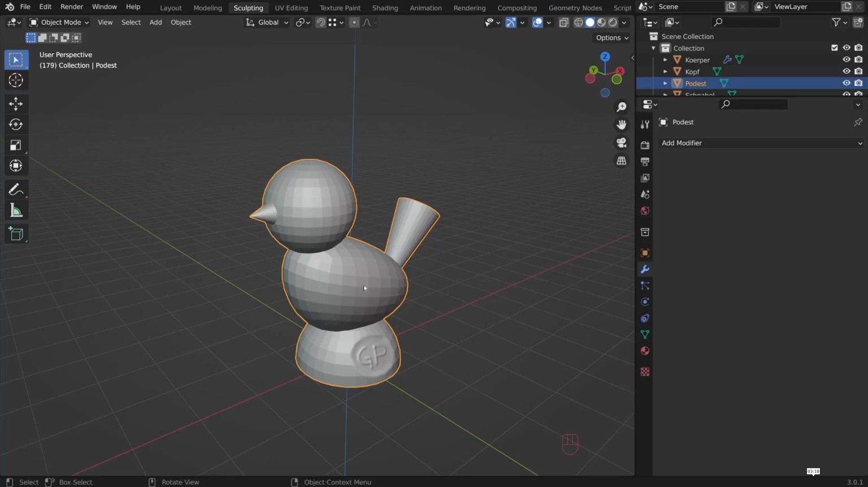The image size is (868, 487).
Task: Toggle snapping magnet icon
Action: click(320, 23)
